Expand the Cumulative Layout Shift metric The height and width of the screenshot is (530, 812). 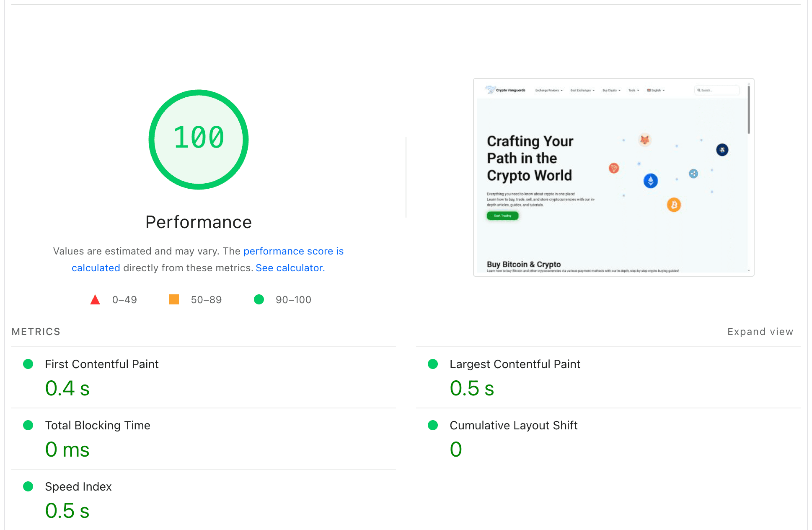tap(513, 425)
